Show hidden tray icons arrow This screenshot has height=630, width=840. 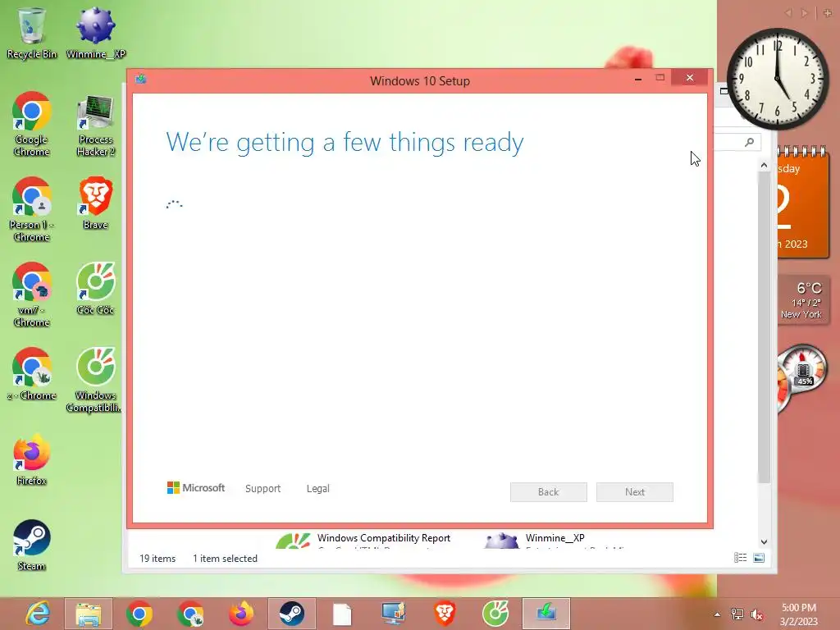click(717, 614)
